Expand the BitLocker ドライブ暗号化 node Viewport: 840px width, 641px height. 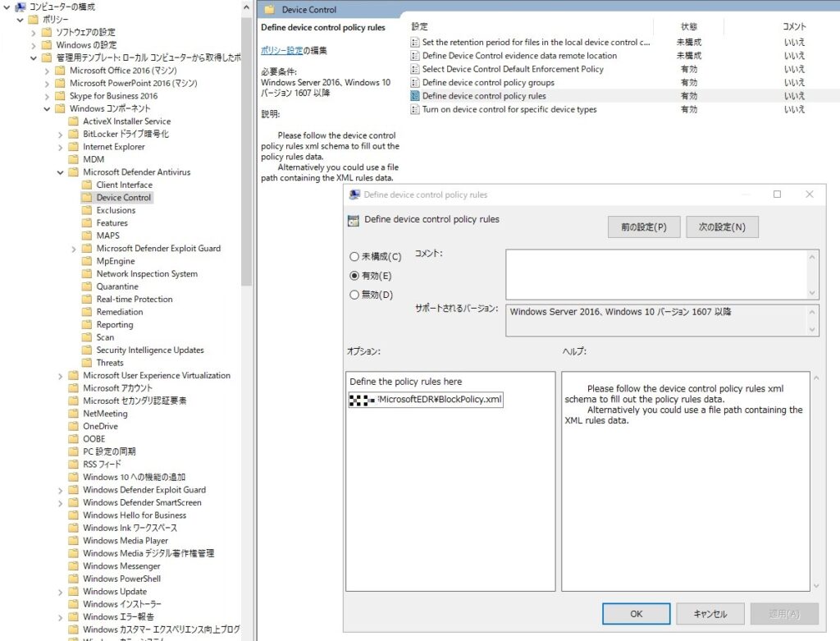point(61,134)
